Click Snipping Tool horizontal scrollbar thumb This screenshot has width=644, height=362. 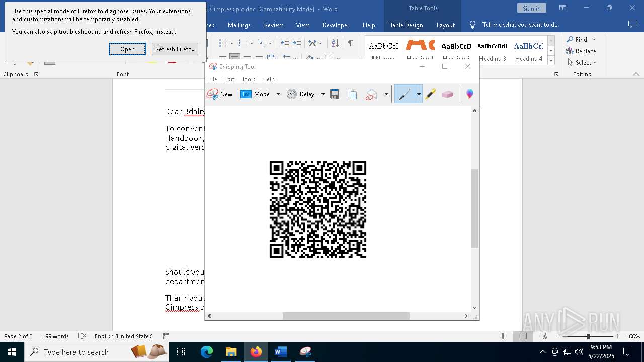(346, 316)
